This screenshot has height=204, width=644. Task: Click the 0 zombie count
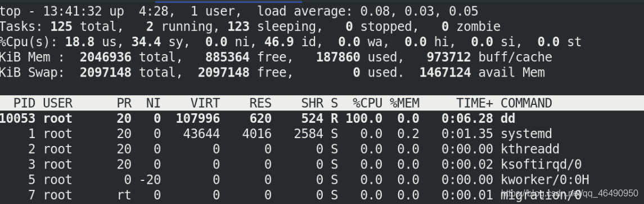pyautogui.click(x=445, y=26)
